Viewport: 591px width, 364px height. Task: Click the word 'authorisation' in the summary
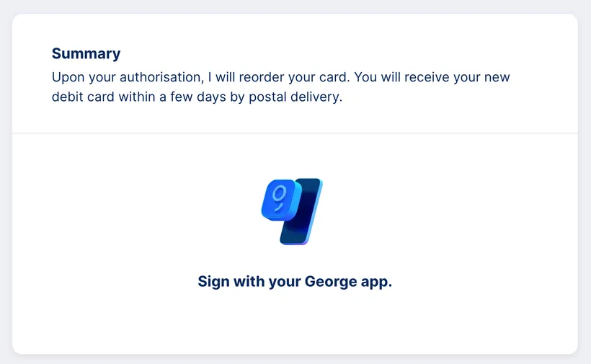click(x=161, y=77)
